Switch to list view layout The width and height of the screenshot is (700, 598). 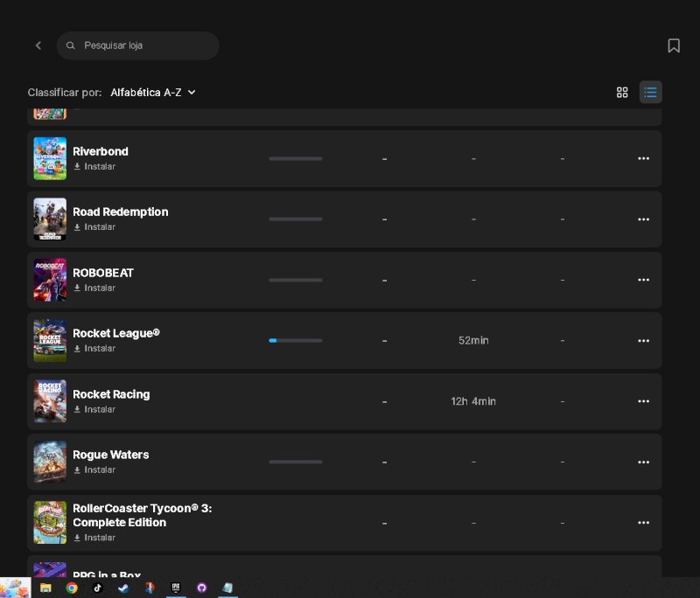[650, 93]
